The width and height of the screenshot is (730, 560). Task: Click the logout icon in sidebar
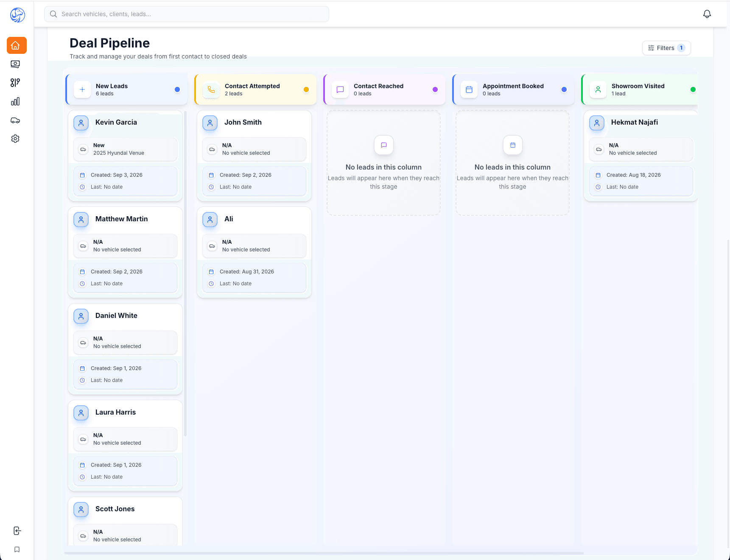tap(17, 531)
